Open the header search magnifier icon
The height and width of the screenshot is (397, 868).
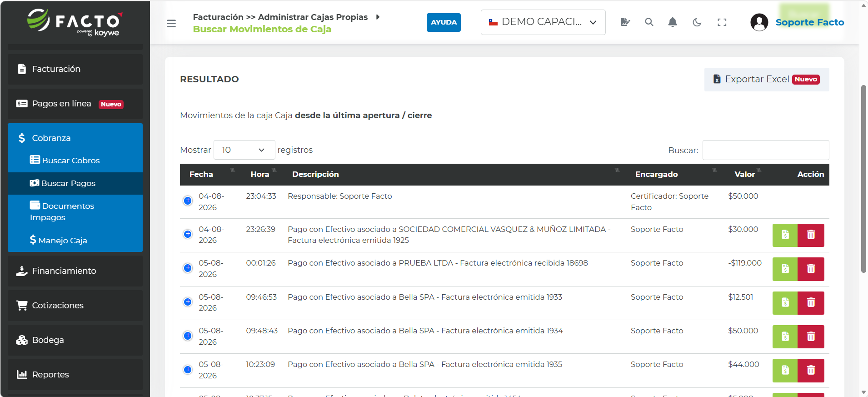click(x=649, y=22)
